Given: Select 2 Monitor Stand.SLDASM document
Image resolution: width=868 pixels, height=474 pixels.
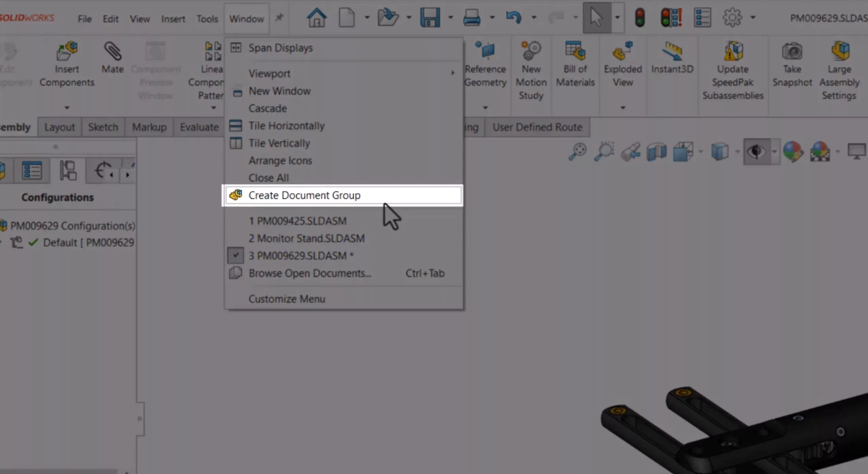Looking at the screenshot, I should click(307, 238).
